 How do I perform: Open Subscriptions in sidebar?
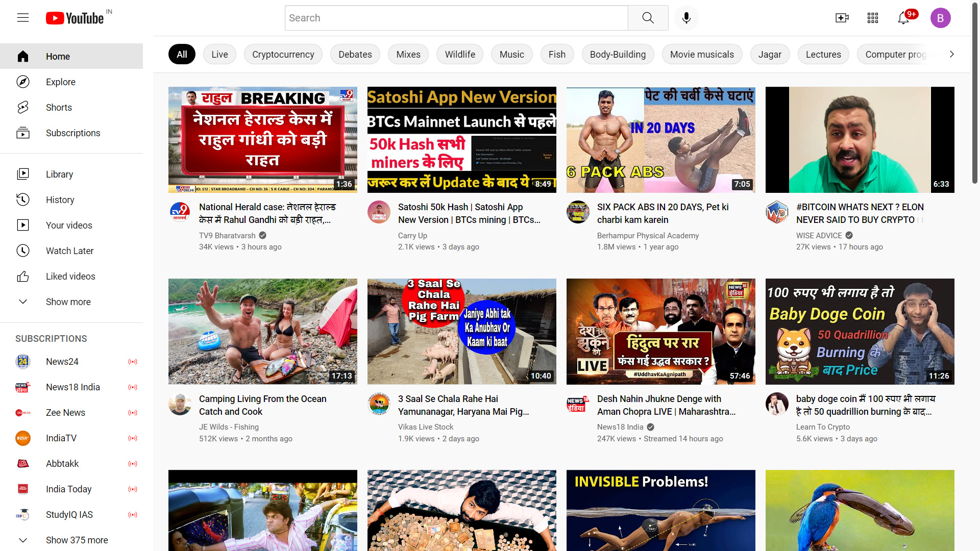71,133
